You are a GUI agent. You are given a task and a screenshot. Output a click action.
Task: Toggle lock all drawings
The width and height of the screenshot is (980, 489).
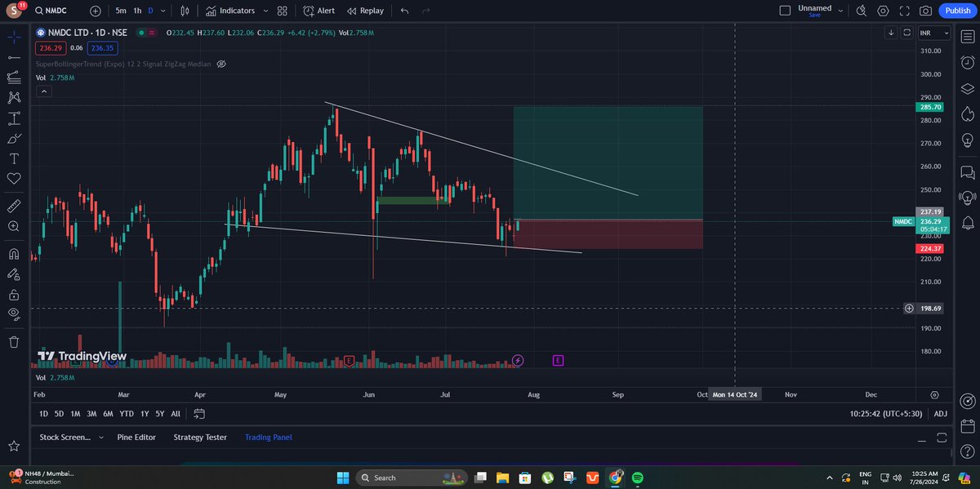(x=14, y=294)
